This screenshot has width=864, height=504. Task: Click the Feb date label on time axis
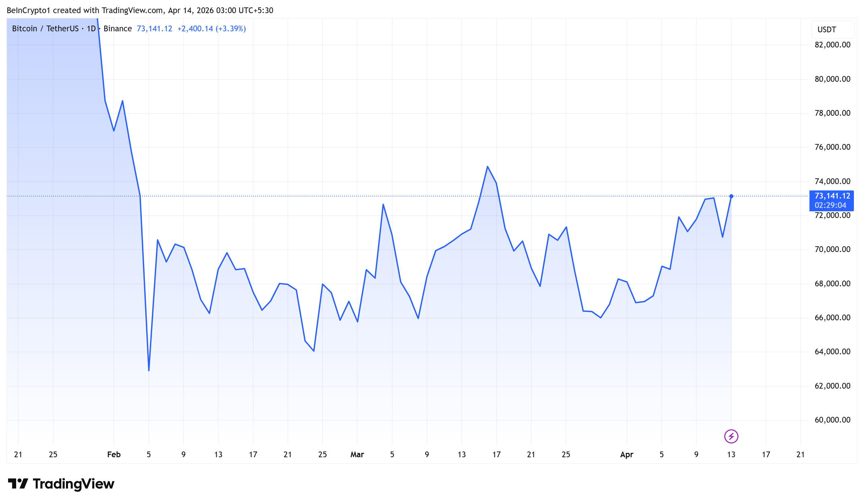point(114,454)
